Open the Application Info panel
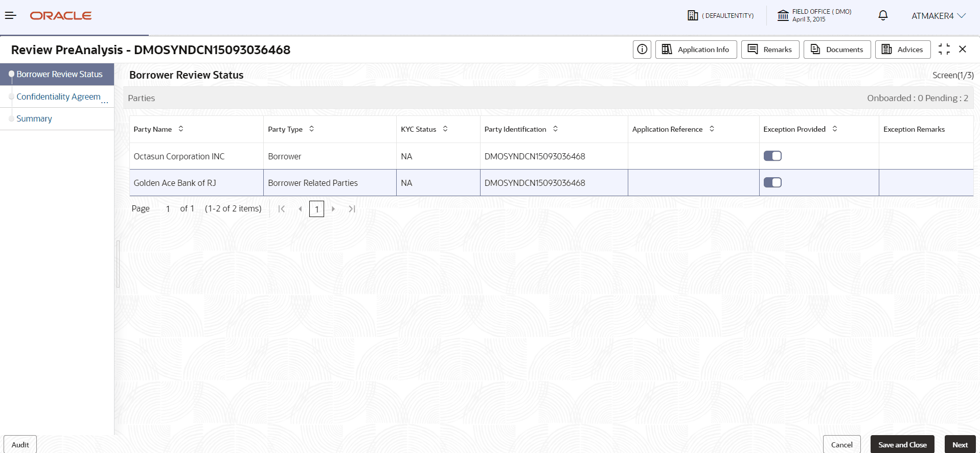This screenshot has width=980, height=453. tap(696, 50)
